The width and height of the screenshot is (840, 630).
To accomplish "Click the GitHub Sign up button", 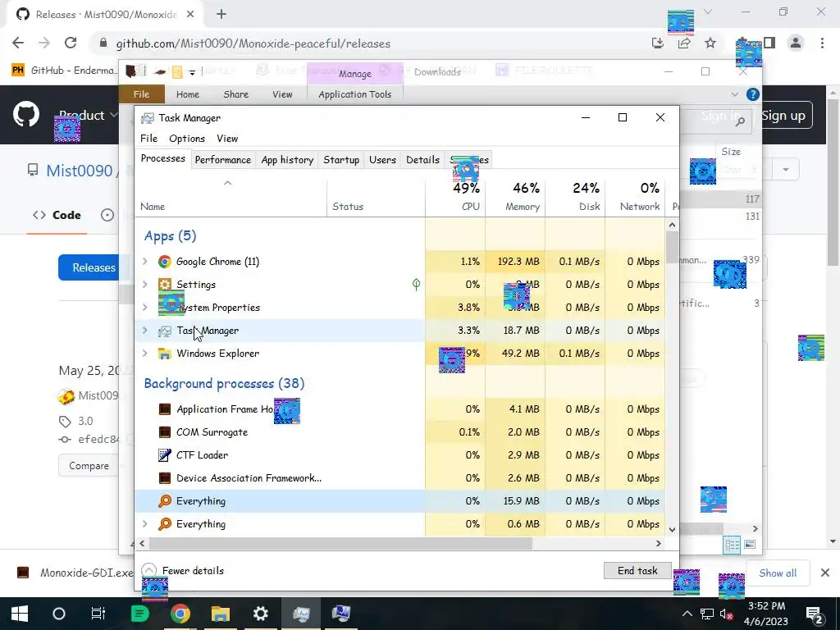I will (783, 115).
